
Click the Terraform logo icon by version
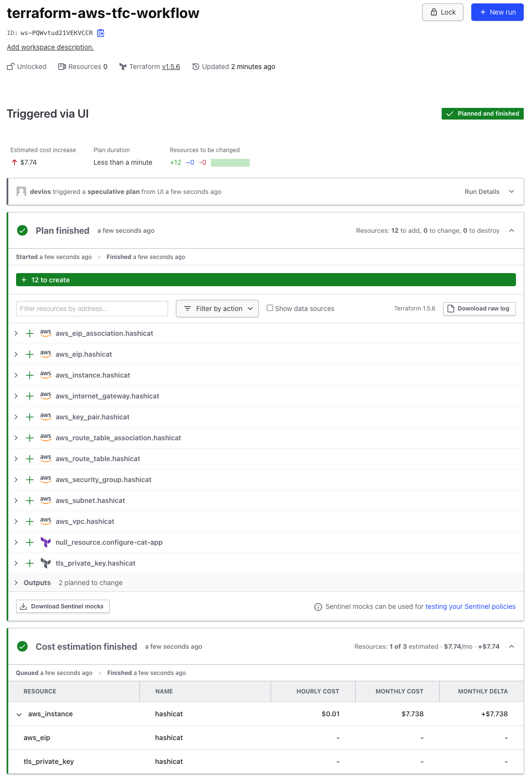coord(123,67)
